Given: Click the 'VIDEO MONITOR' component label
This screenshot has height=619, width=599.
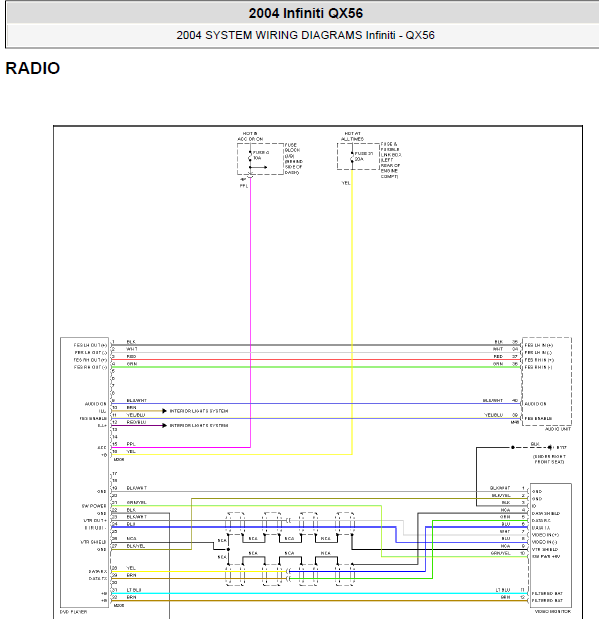Looking at the screenshot, I should click(553, 611).
